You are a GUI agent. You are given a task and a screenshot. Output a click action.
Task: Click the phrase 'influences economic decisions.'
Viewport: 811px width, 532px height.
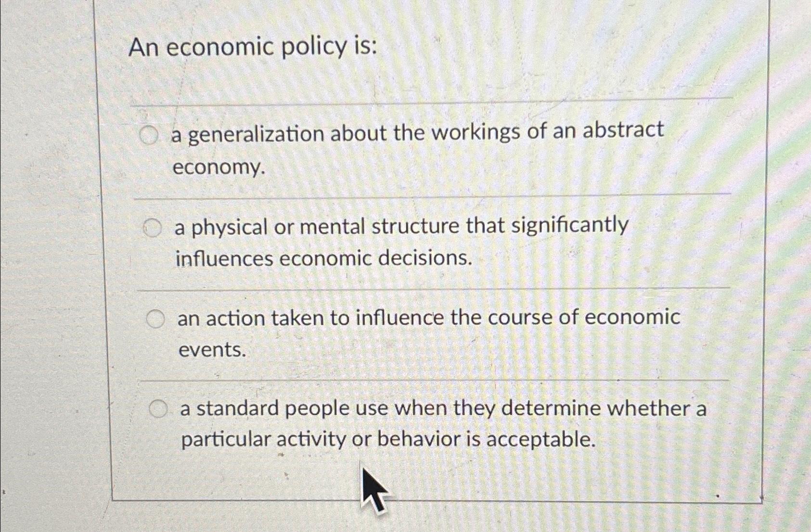(323, 259)
